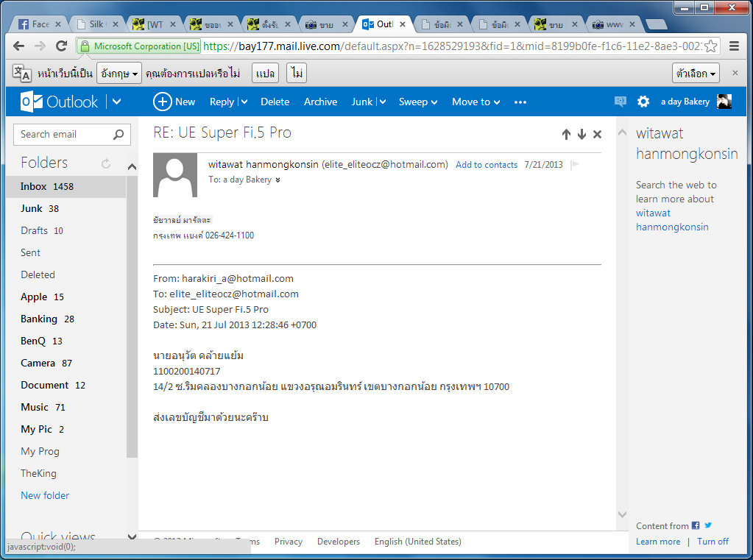The height and width of the screenshot is (560, 753).
Task: Go to next message with down arrow
Action: (581, 135)
